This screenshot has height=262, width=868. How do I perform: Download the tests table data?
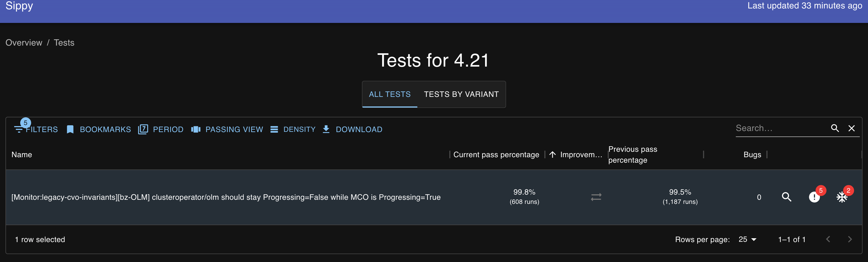(x=352, y=129)
